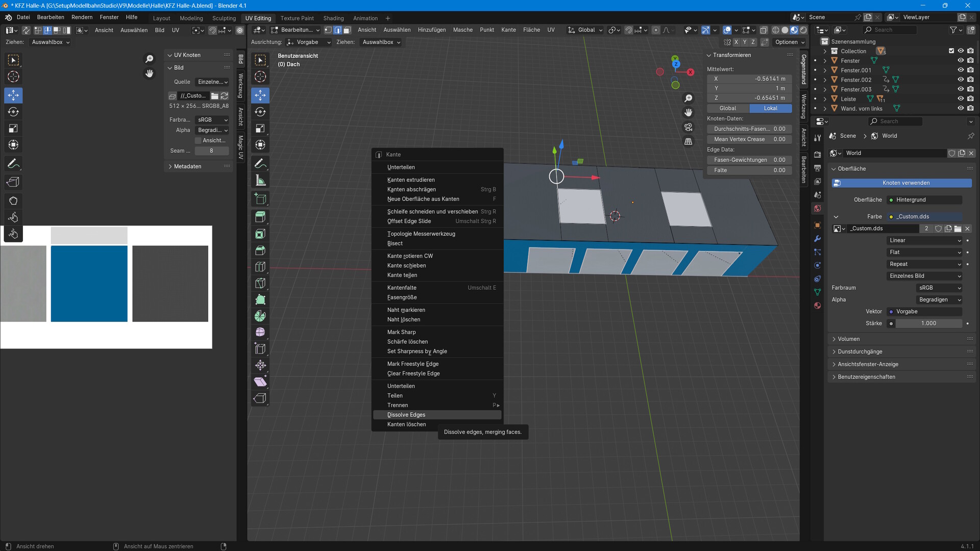Switch to the Texture Paint workspace tab
Screen dimensions: 980x551
coord(297,18)
